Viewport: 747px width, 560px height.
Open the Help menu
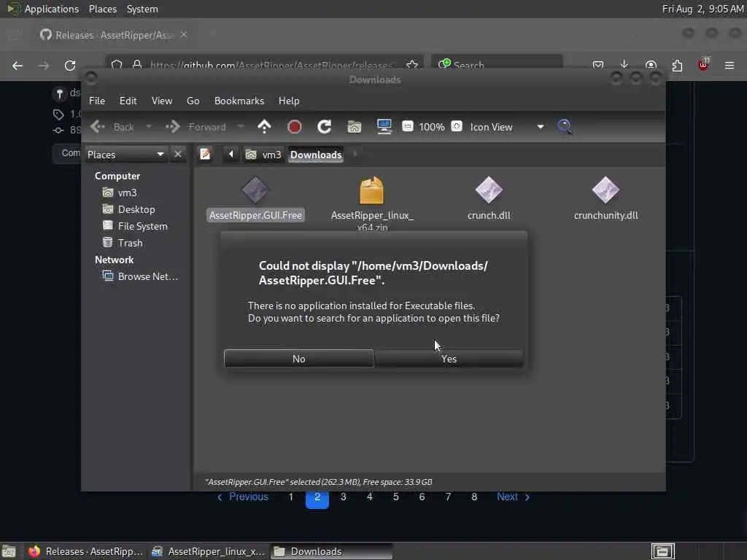tap(289, 101)
